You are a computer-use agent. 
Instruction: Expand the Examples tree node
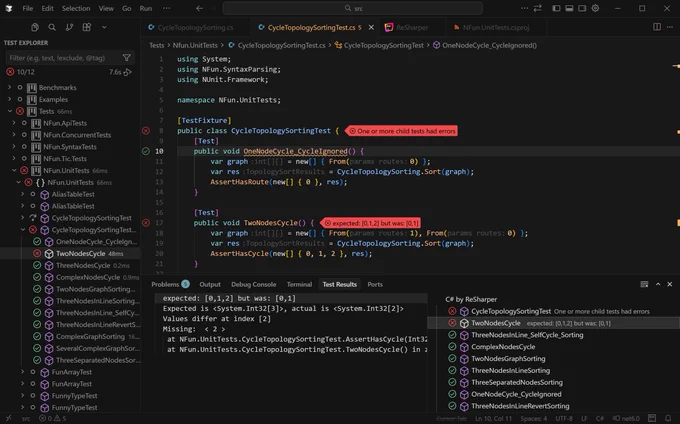coord(10,99)
